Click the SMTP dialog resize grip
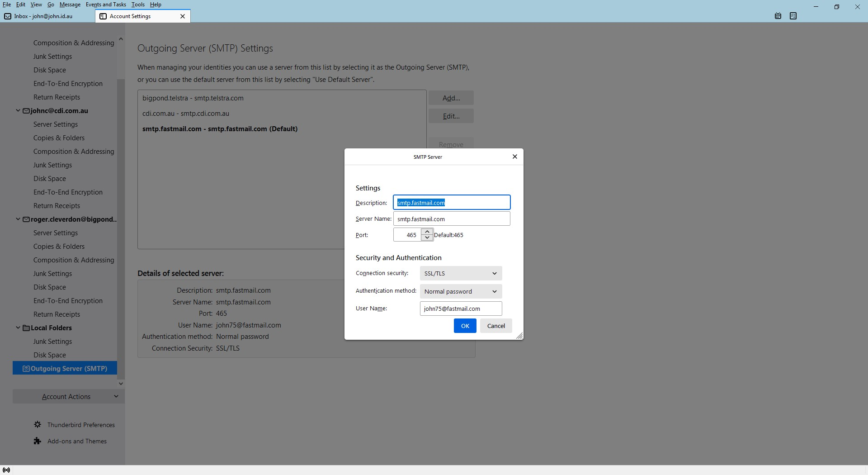The height and width of the screenshot is (475, 868). point(519,336)
